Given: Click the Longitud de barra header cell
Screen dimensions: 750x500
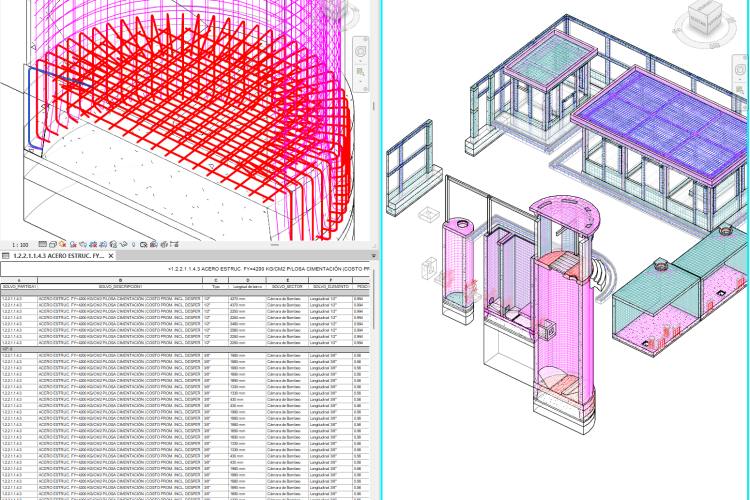Looking at the screenshot, I should pyautogui.click(x=247, y=287).
